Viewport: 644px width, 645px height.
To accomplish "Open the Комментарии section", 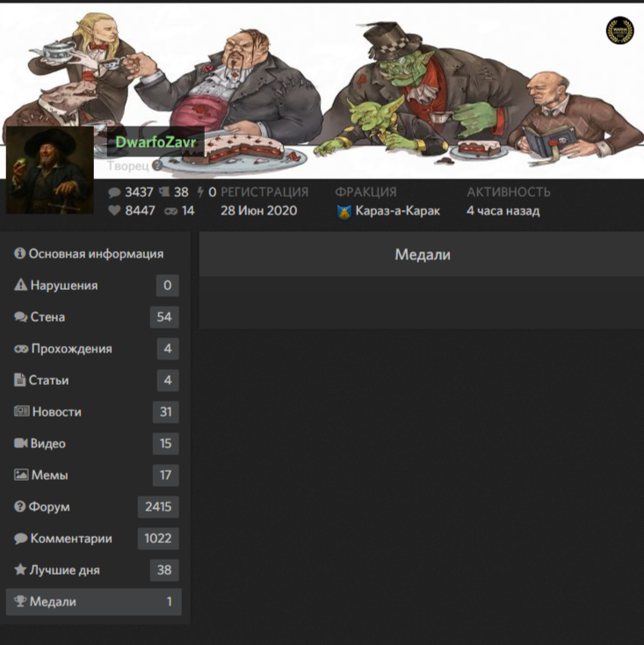I will tap(94, 539).
